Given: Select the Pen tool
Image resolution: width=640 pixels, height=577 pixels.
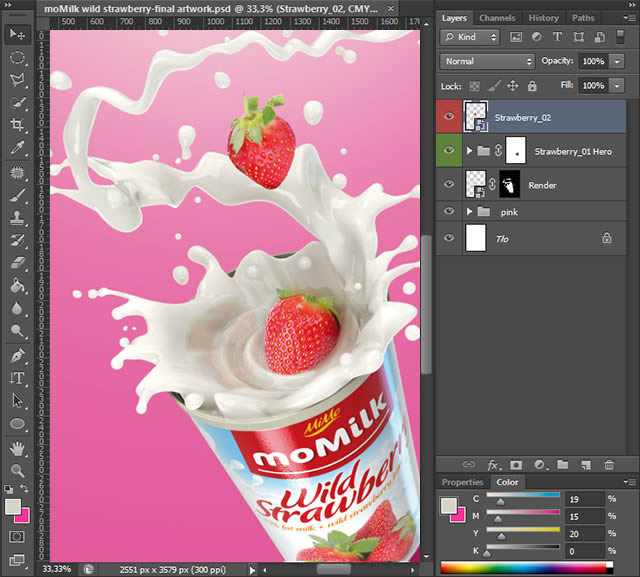Looking at the screenshot, I should tap(17, 356).
